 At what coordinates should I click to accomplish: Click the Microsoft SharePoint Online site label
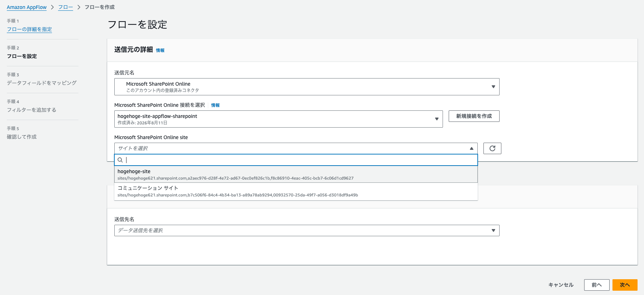[151, 137]
